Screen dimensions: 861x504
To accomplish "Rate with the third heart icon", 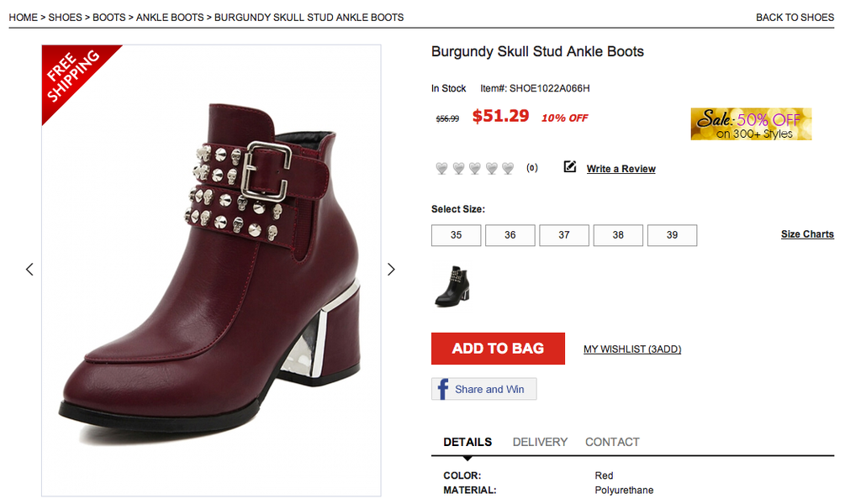I will pyautogui.click(x=475, y=168).
